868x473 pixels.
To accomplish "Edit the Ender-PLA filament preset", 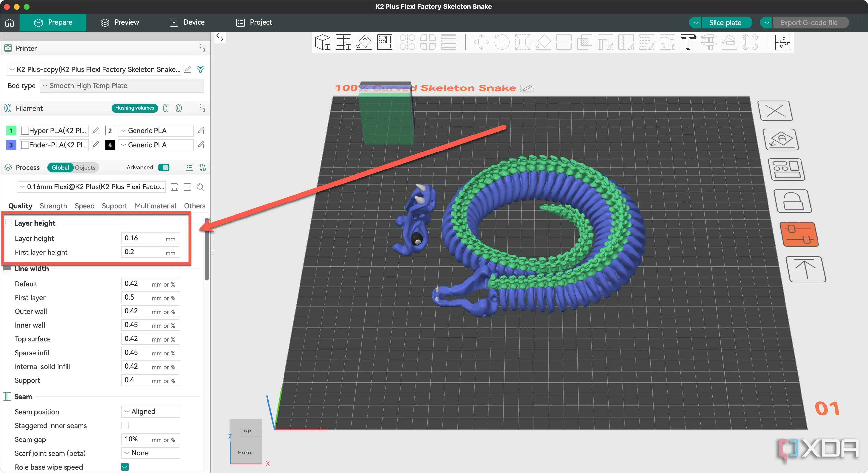I will tap(96, 145).
